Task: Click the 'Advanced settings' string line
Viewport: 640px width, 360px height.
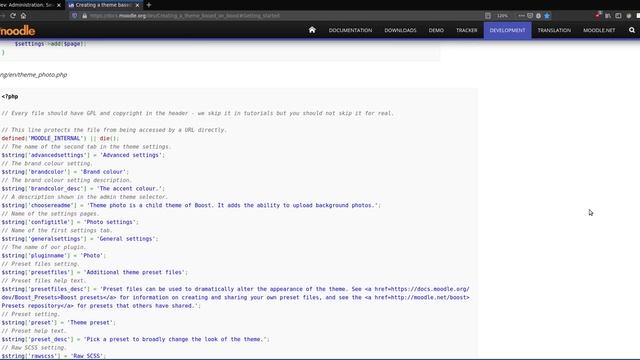Action: click(83, 155)
